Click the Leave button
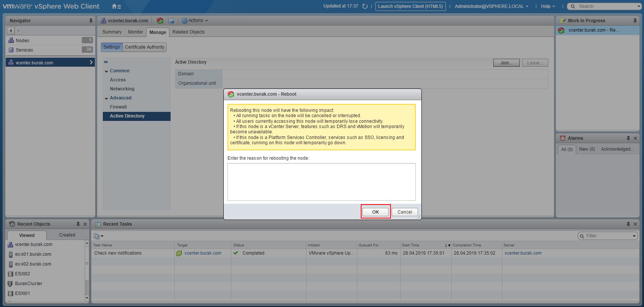 click(535, 63)
